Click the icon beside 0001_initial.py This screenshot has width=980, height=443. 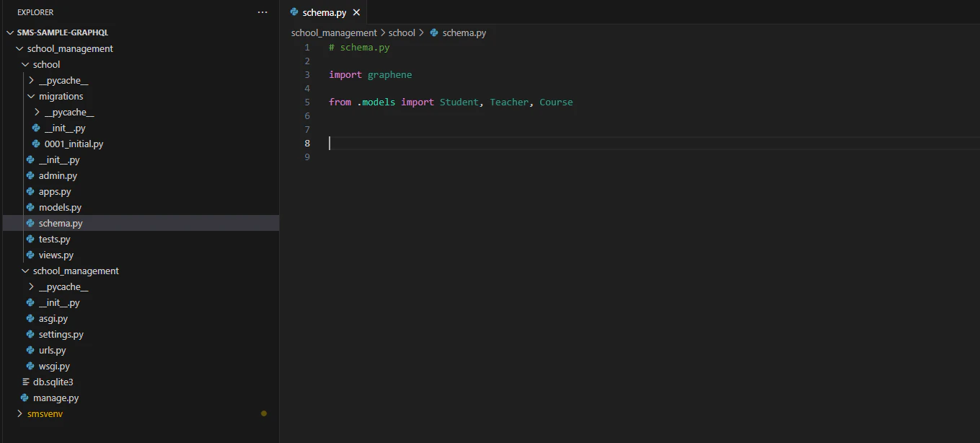click(x=36, y=144)
